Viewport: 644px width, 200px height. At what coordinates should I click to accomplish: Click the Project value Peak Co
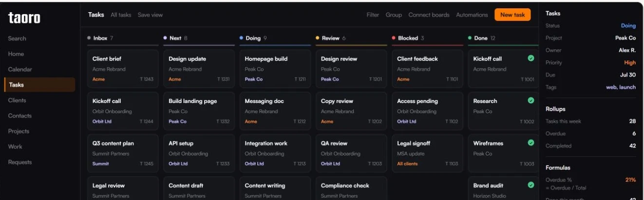625,38
